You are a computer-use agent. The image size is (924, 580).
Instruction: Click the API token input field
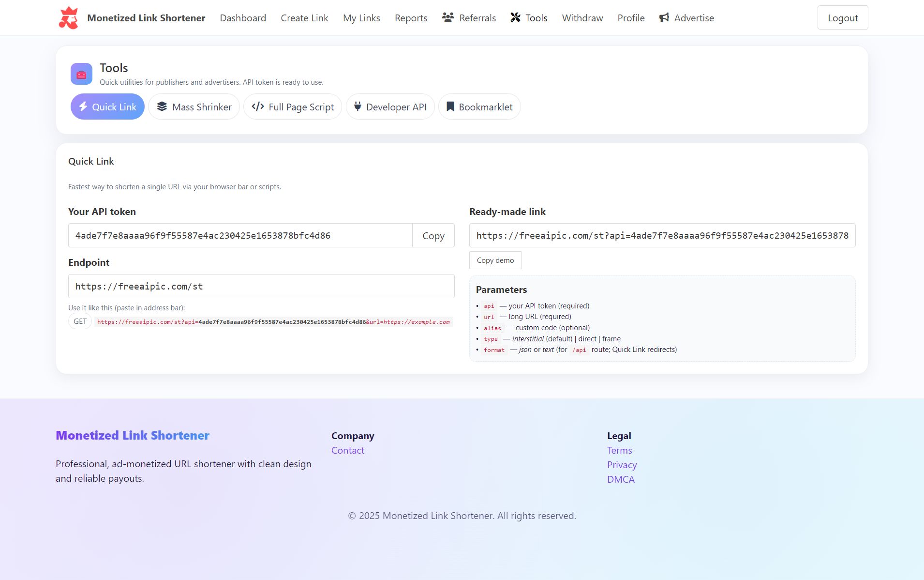point(240,236)
